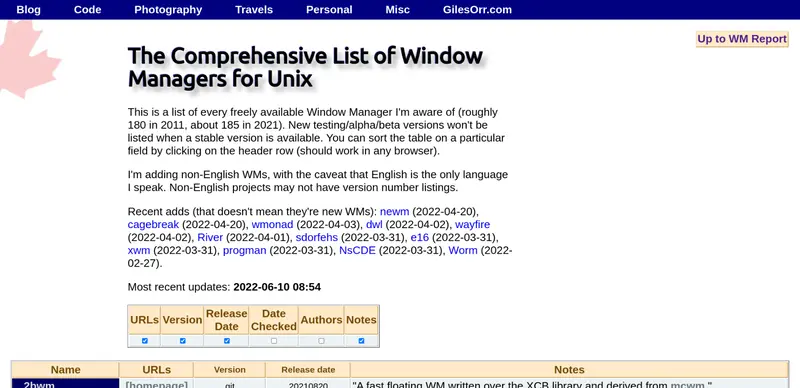Open the 2bwm homepage link
Image resolution: width=800 pixels, height=388 pixels.
point(157,384)
